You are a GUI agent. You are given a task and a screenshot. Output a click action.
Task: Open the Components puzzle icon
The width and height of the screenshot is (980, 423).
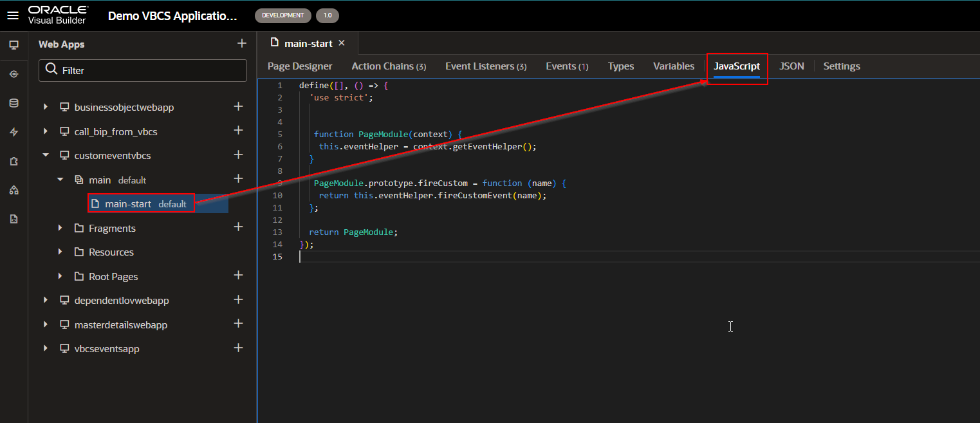(x=14, y=161)
